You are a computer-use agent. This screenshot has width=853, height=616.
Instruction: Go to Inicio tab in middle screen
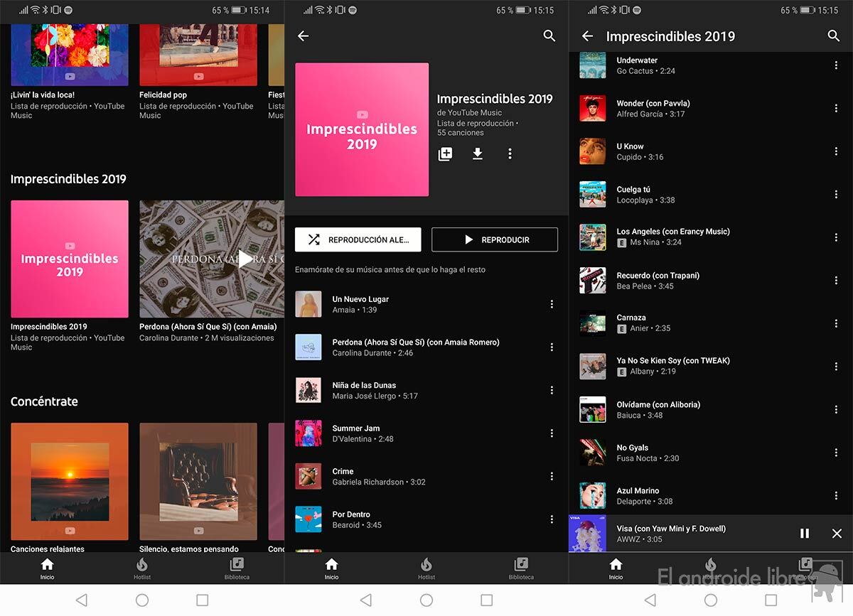point(331,568)
